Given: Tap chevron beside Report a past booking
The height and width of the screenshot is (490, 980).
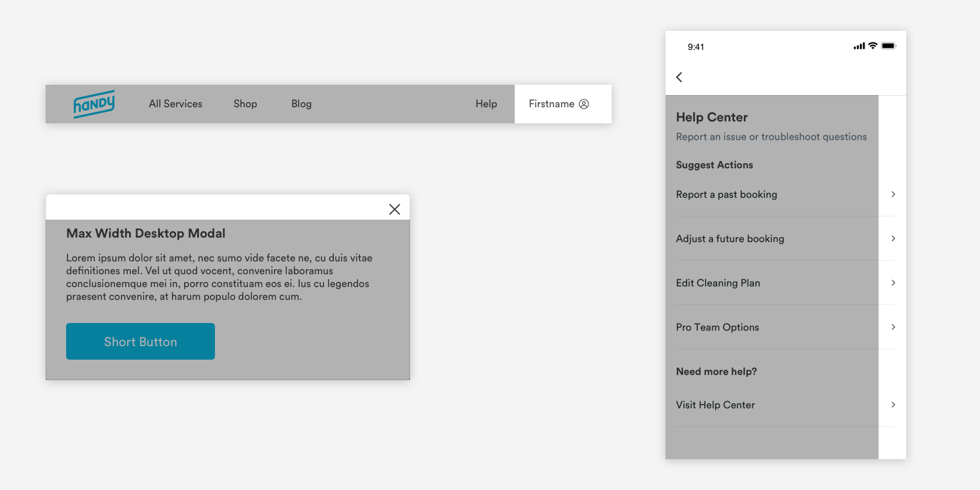Looking at the screenshot, I should 893,194.
